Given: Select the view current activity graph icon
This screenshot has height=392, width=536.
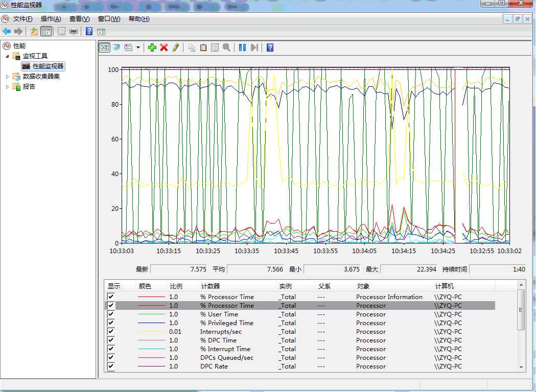Looking at the screenshot, I should click(105, 47).
